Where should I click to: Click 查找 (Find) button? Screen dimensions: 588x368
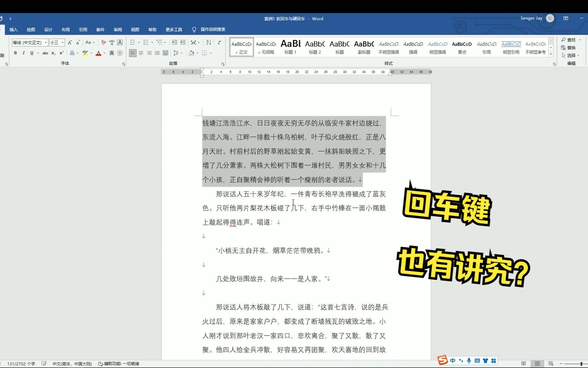[569, 40]
